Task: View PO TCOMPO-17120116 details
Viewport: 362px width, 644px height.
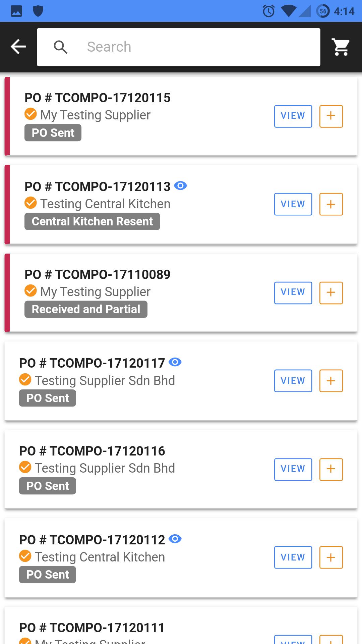Action: (293, 469)
